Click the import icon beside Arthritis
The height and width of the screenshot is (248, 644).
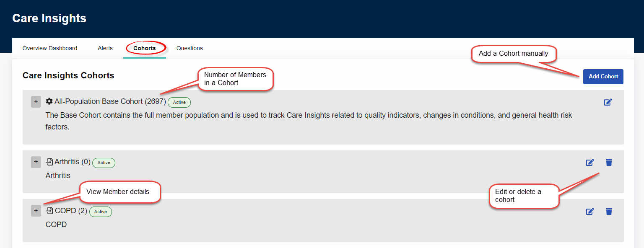coord(49,162)
